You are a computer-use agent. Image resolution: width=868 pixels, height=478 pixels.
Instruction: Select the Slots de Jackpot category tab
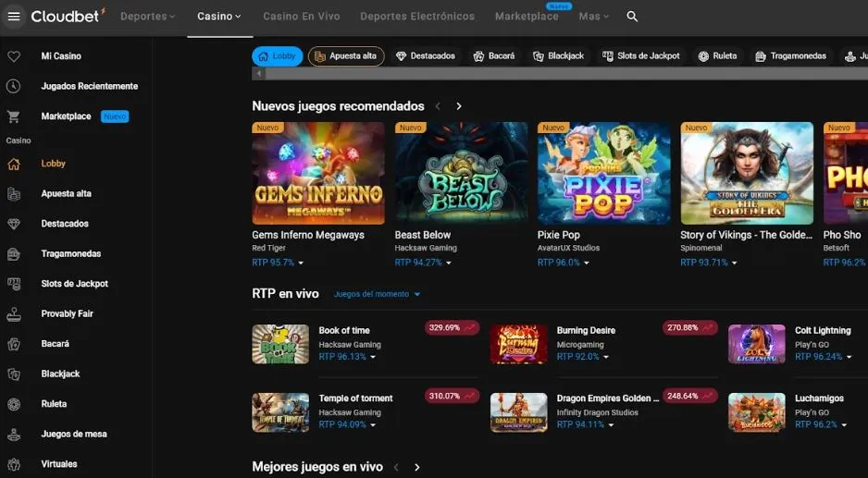point(641,56)
